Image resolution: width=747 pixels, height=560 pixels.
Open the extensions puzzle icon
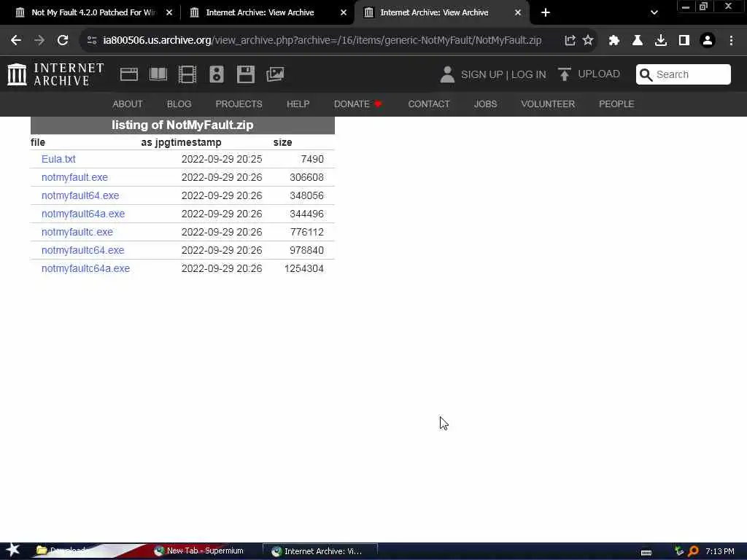tap(614, 41)
